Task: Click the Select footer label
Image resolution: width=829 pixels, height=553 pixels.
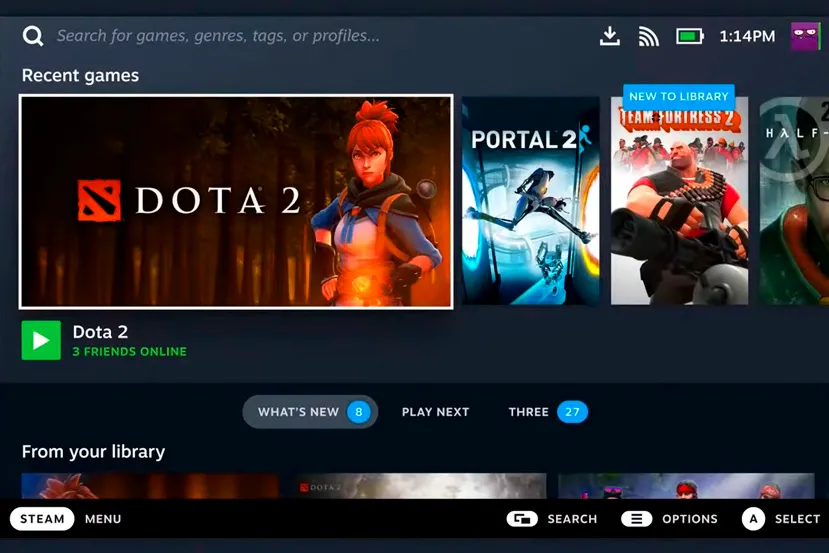Action: 797,519
